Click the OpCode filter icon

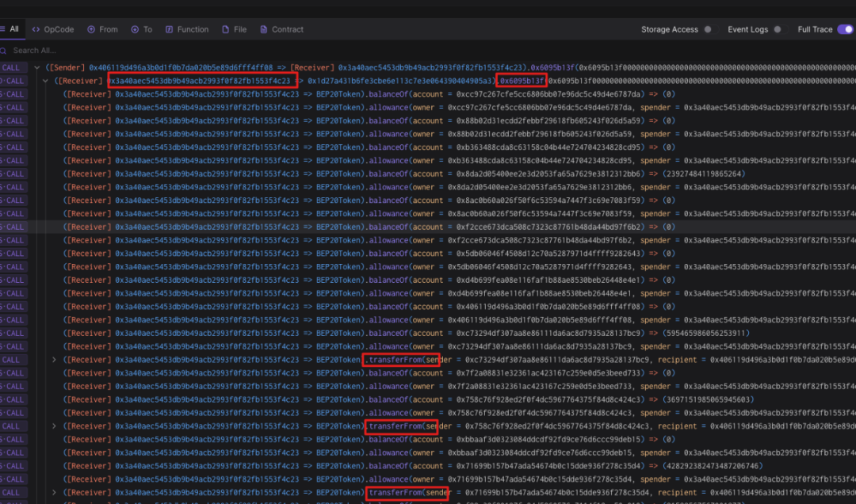pos(36,29)
